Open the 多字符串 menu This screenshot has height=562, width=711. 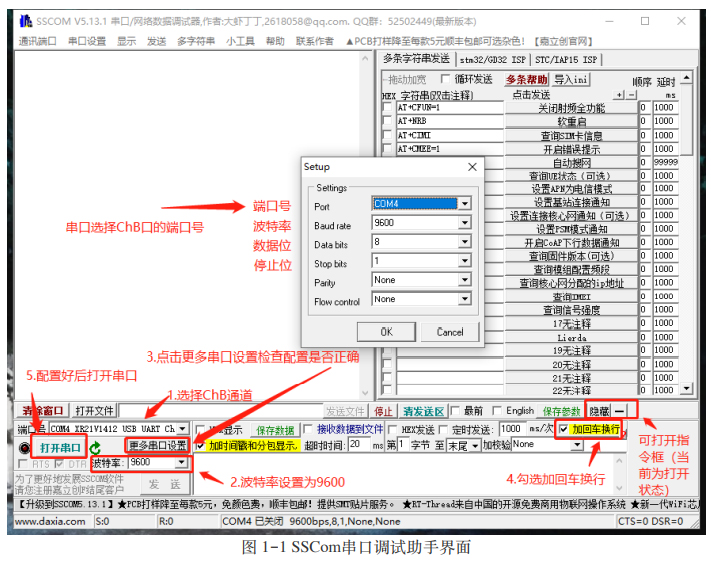click(196, 41)
